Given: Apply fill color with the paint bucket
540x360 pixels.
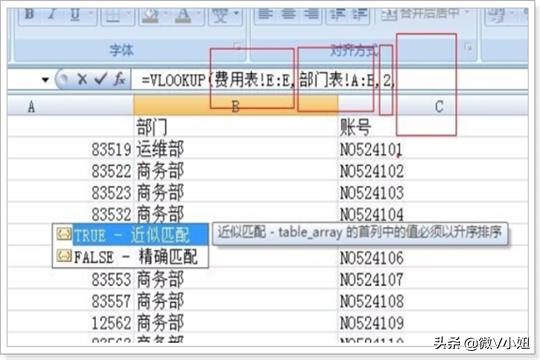Looking at the screenshot, I should pyautogui.click(x=150, y=14).
